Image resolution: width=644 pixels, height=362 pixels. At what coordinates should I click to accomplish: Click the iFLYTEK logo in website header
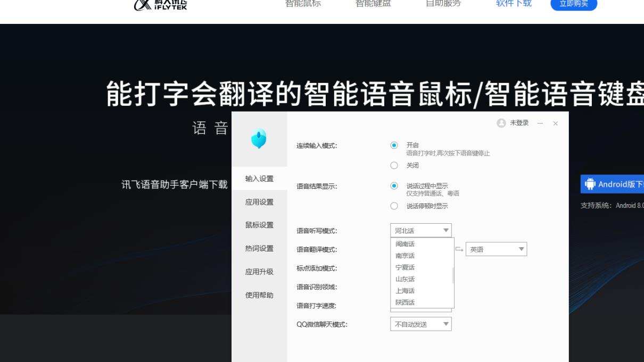click(x=161, y=4)
